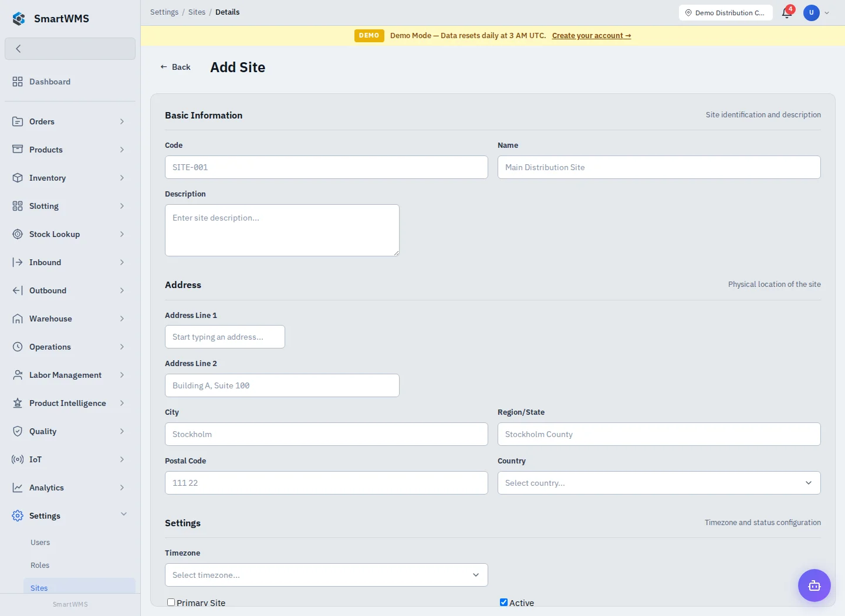Image resolution: width=845 pixels, height=616 pixels.
Task: Expand the Product Intelligence chevron
Action: (122, 403)
